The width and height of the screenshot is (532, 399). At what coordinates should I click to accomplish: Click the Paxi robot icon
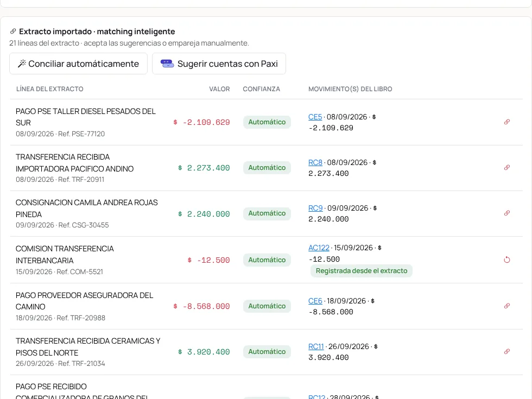(167, 64)
